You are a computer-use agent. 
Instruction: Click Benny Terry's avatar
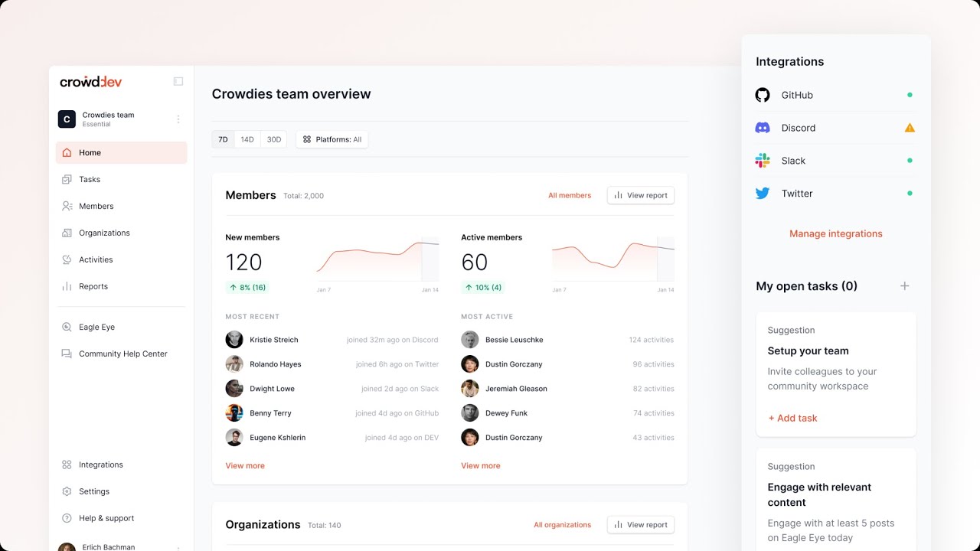[x=234, y=413]
